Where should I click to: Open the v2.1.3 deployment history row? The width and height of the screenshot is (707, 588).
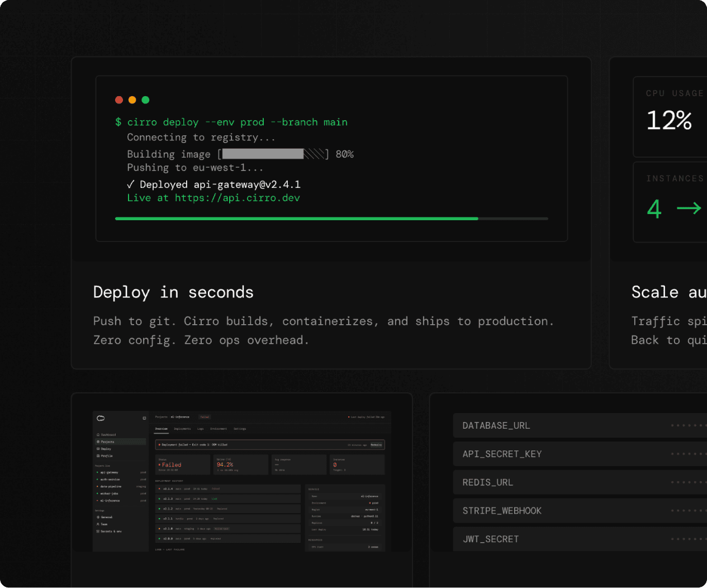pos(227,499)
